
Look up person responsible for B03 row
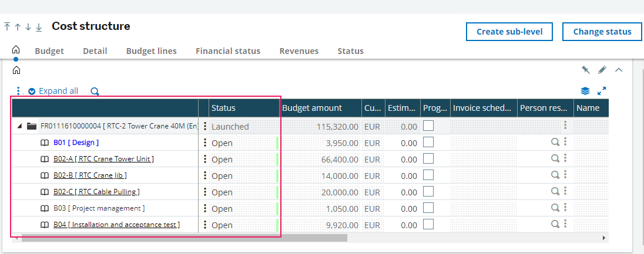pos(555,208)
